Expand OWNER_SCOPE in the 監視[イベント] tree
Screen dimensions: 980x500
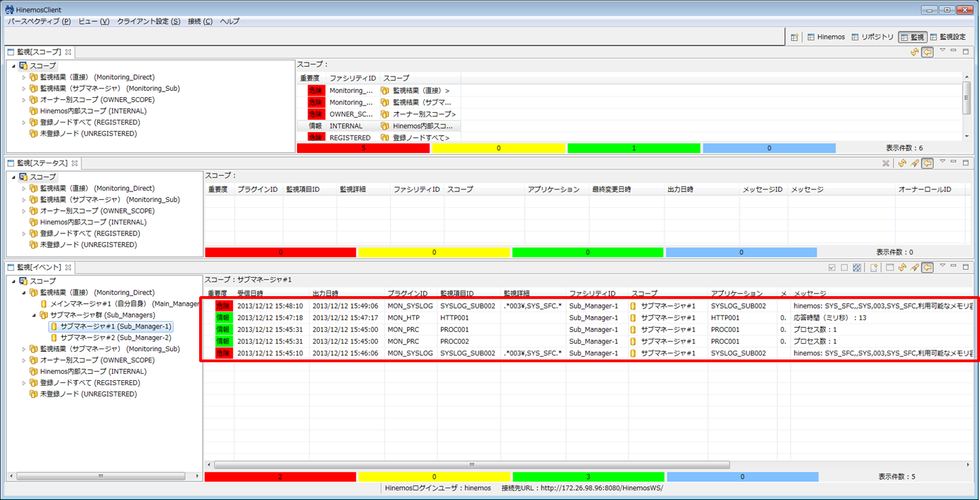(x=23, y=360)
